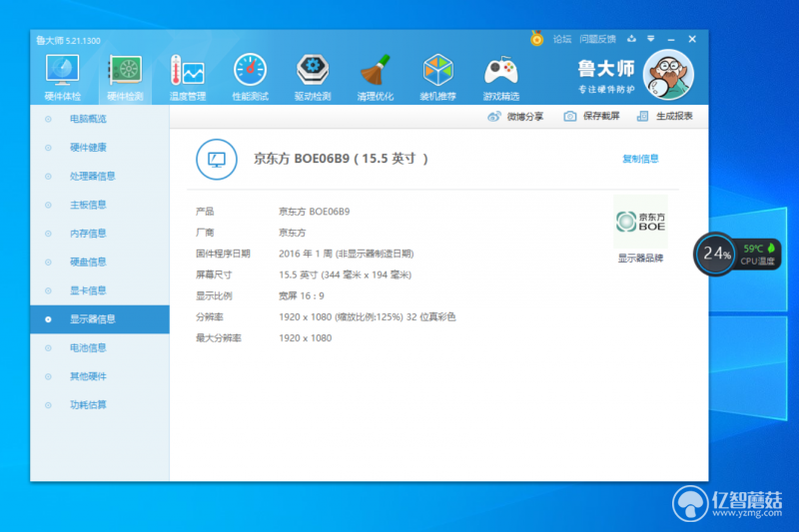Click the 显示器品牌 label
The image size is (799, 532).
(640, 259)
